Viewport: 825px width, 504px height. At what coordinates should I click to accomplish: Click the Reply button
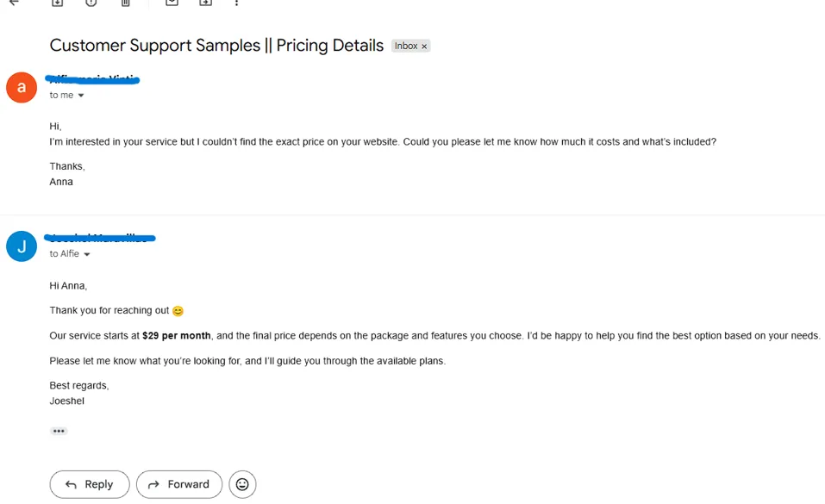pyautogui.click(x=90, y=484)
